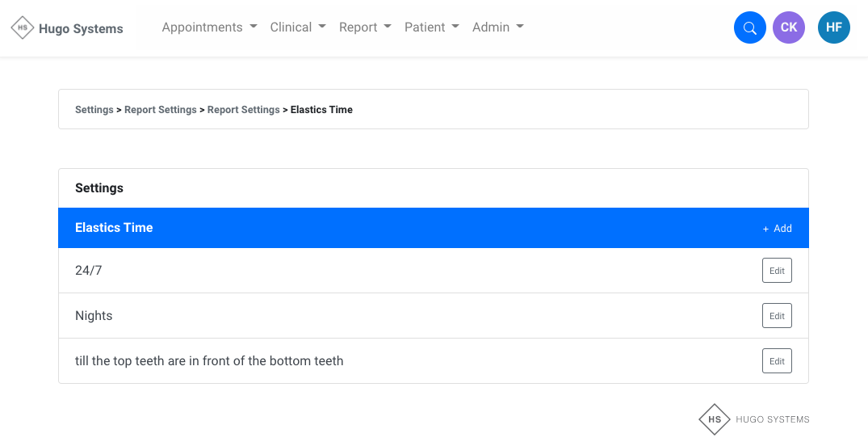Open the CK user avatar
This screenshot has width=868, height=442.
(x=789, y=27)
